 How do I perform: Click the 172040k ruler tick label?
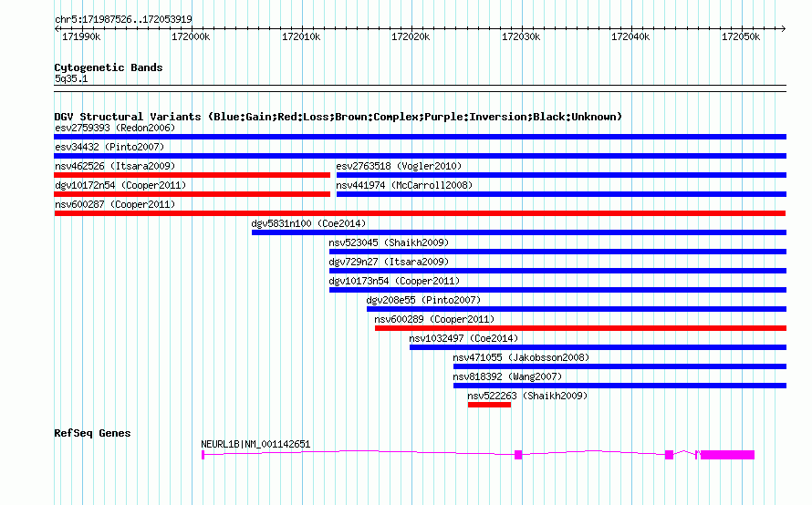click(630, 36)
